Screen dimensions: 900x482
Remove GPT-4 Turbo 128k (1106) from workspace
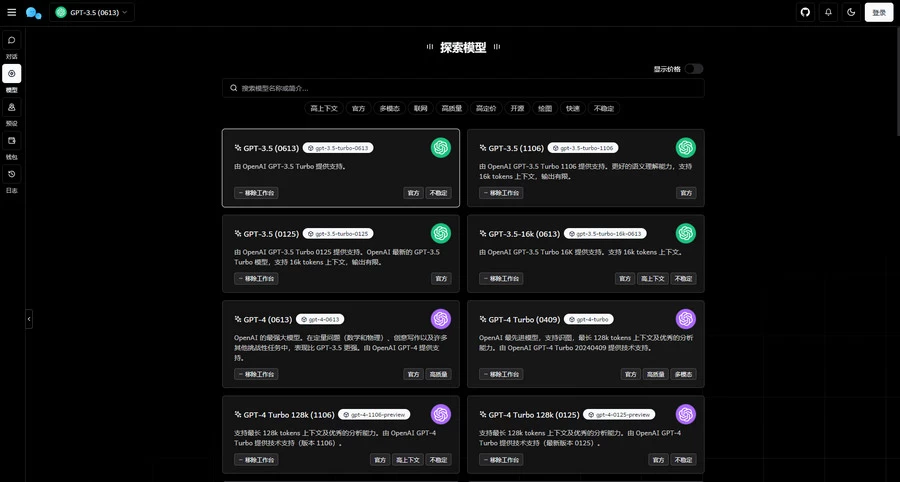pyautogui.click(x=256, y=460)
